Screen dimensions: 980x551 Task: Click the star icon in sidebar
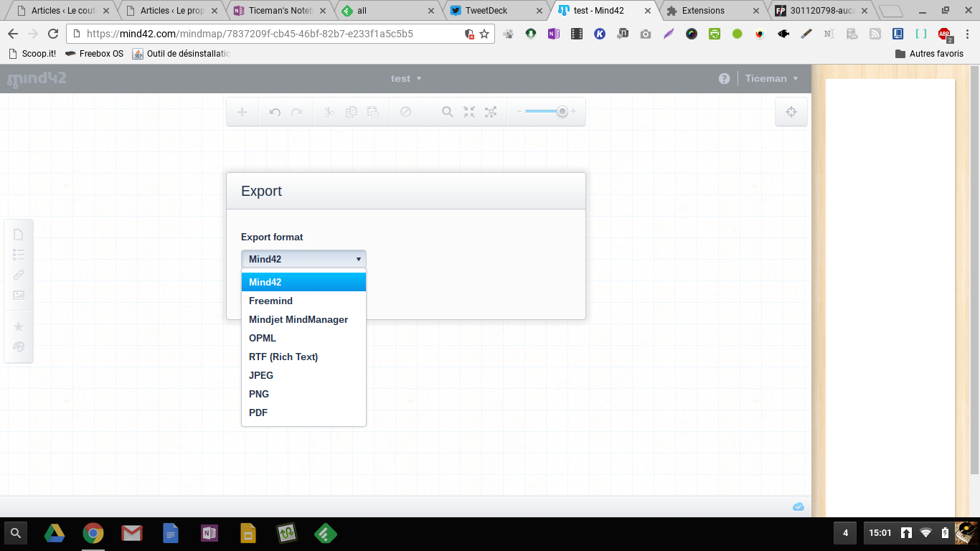(19, 326)
